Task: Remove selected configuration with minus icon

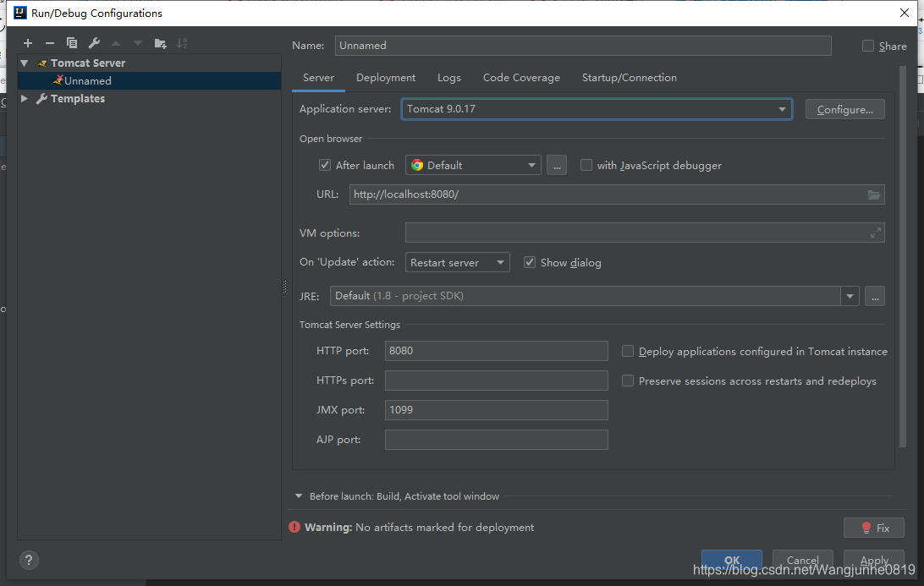Action: pyautogui.click(x=49, y=43)
